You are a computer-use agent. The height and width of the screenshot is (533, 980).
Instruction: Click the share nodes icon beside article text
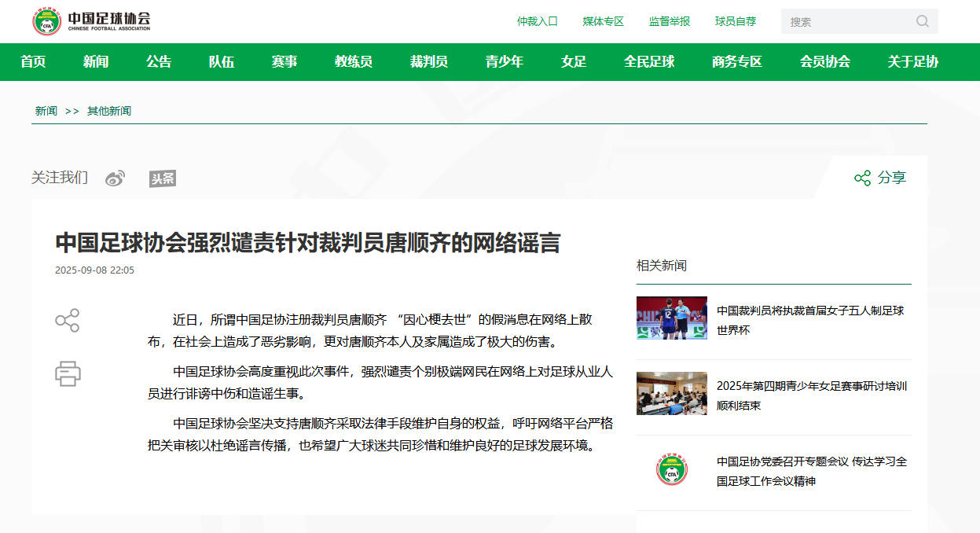(67, 321)
